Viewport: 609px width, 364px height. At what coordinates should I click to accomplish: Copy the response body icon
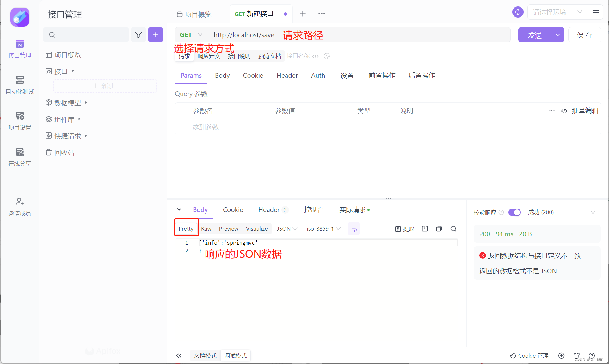pos(439,229)
